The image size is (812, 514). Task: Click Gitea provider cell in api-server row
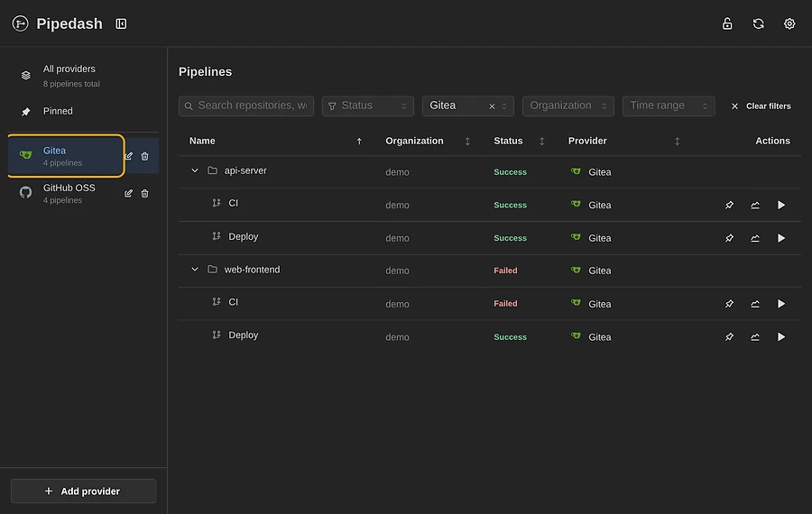[x=591, y=172]
